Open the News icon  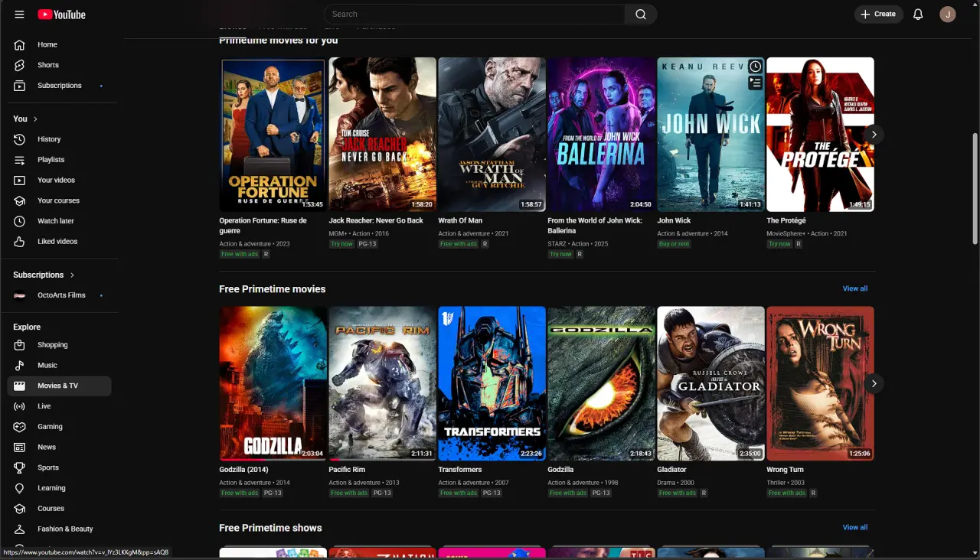pos(20,447)
